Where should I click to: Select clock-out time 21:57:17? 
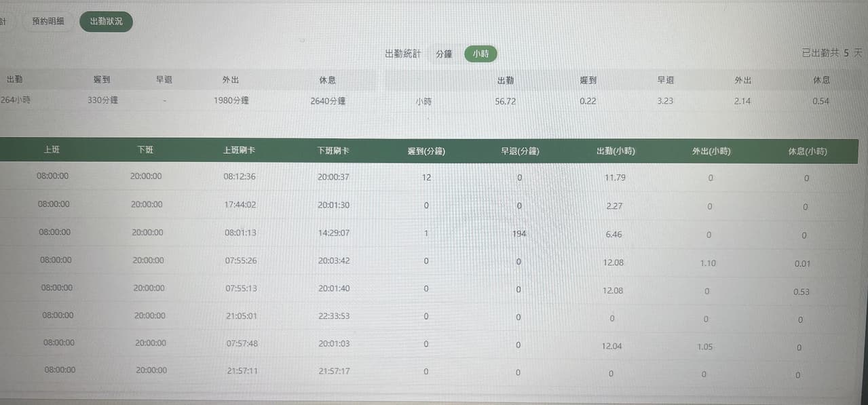[x=334, y=371]
